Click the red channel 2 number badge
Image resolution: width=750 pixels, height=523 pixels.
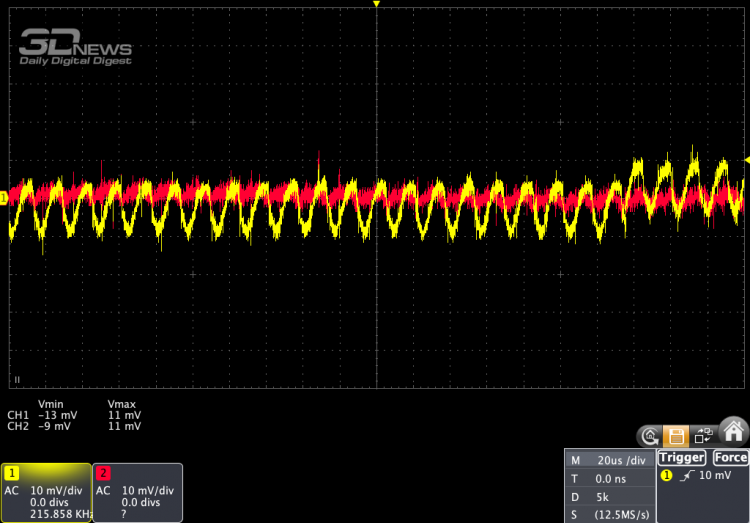[102, 472]
